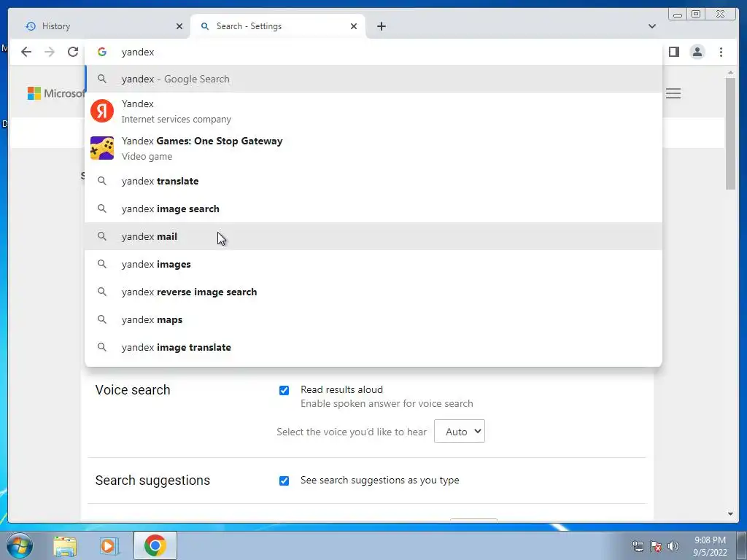Click the Voice search heading text
Image resolution: width=747 pixels, height=560 pixels.
(133, 390)
